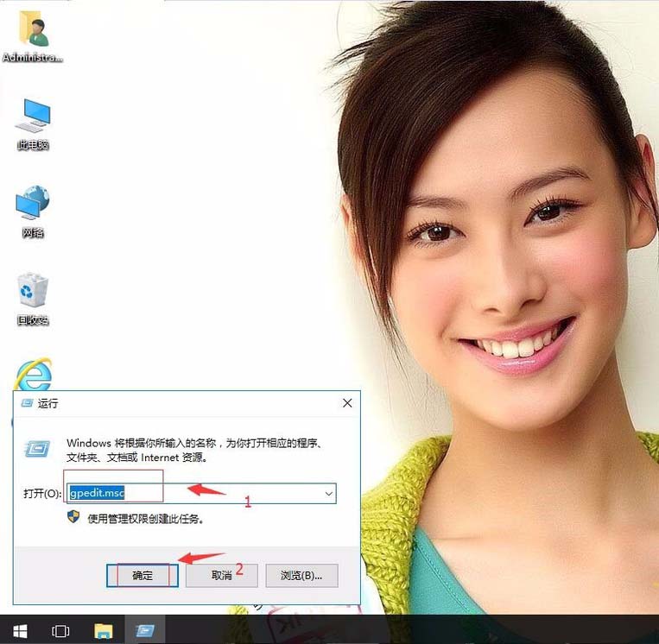Click the 确定 button
The width and height of the screenshot is (659, 644).
[x=143, y=575]
